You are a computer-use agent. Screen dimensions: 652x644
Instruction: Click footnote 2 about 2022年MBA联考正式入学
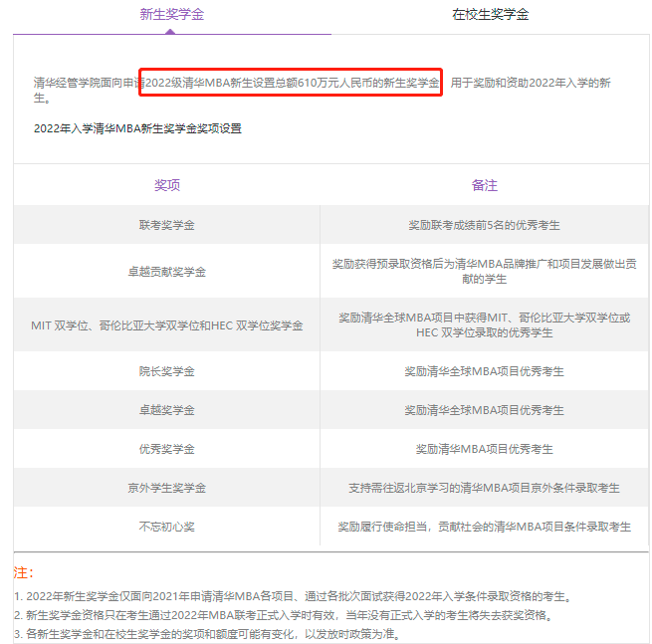[x=285, y=615]
